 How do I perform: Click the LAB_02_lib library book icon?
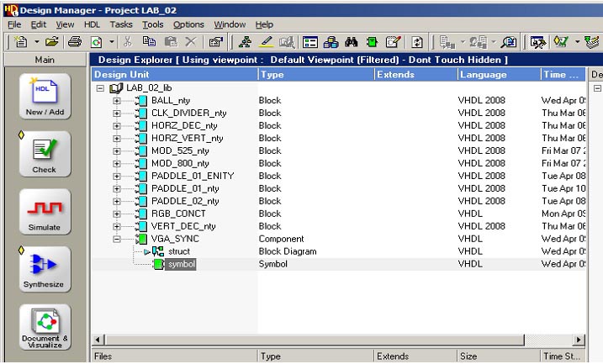point(116,88)
